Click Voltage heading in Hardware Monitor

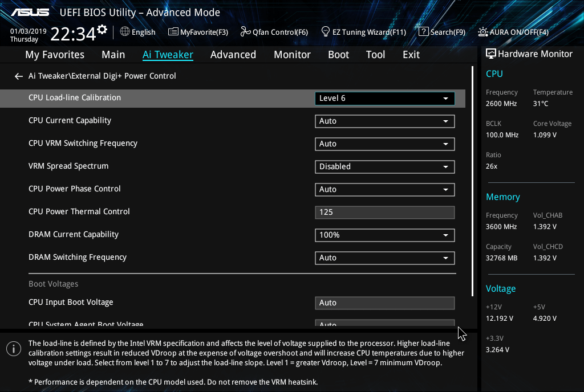tap(501, 289)
